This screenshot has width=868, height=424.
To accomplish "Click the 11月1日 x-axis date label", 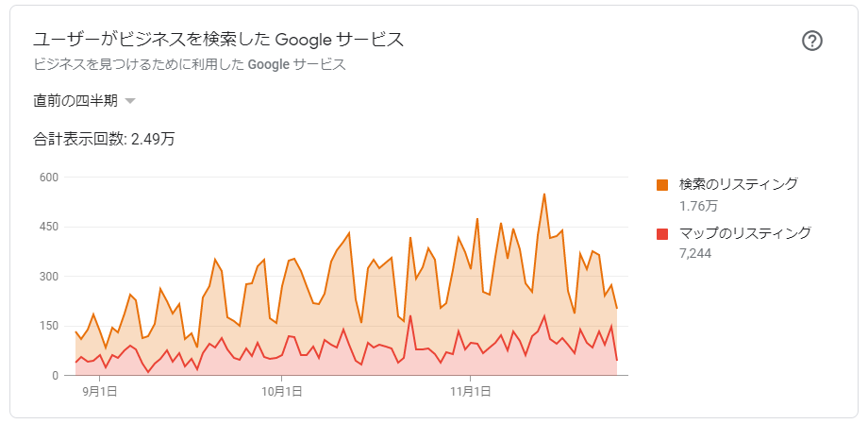I will [471, 391].
